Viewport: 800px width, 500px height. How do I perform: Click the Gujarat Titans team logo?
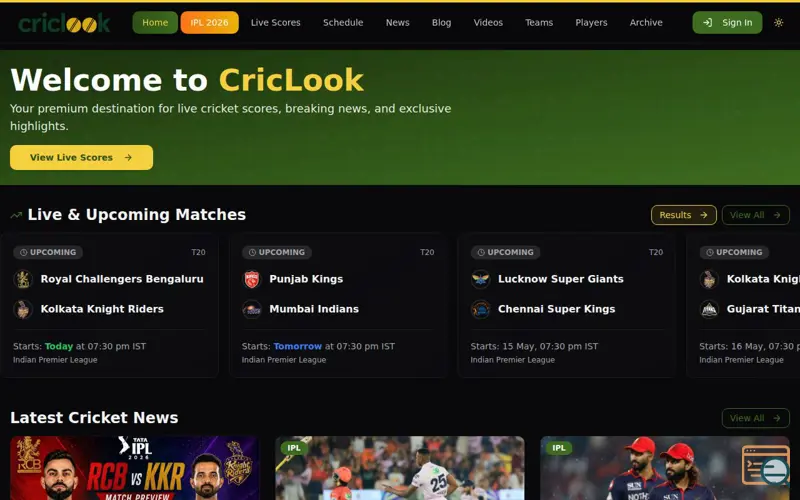pos(709,309)
